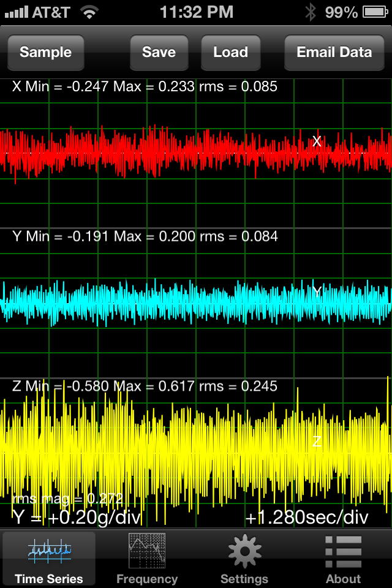The image size is (392, 588).
Task: Tap the battery icon
Action: 375,12
